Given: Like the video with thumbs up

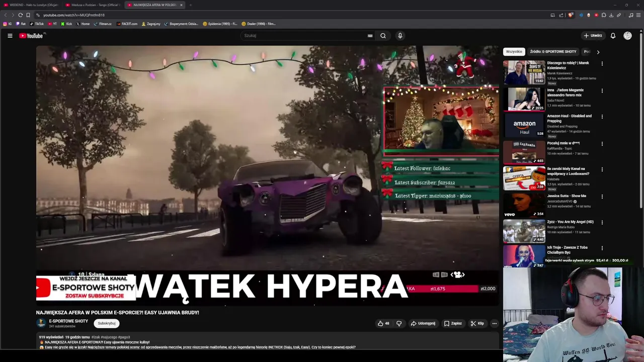Looking at the screenshot, I should [x=383, y=323].
